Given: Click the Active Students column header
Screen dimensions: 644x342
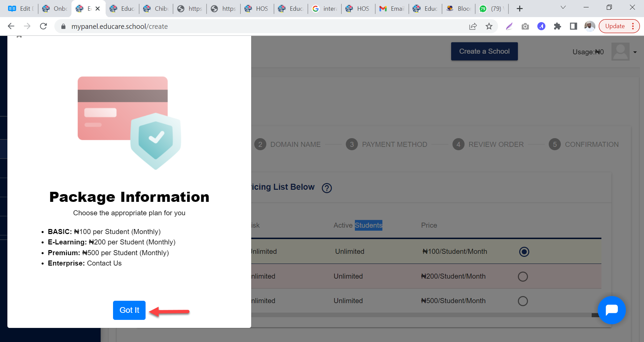Looking at the screenshot, I should click(x=358, y=225).
